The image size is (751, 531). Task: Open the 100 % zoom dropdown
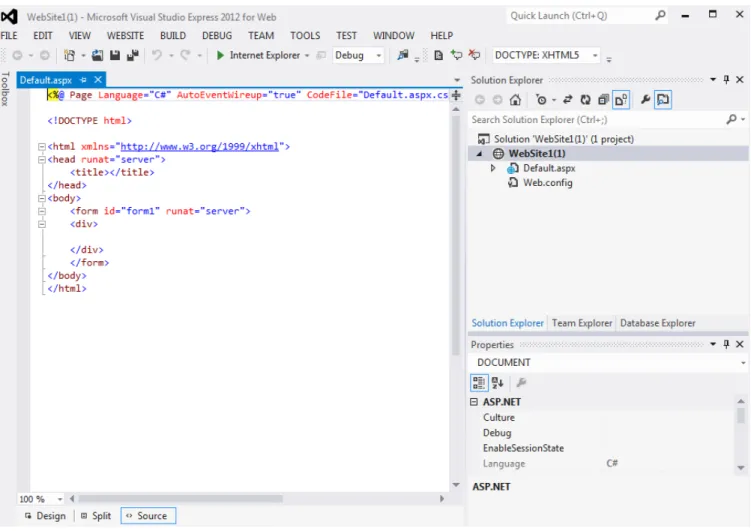(41, 499)
